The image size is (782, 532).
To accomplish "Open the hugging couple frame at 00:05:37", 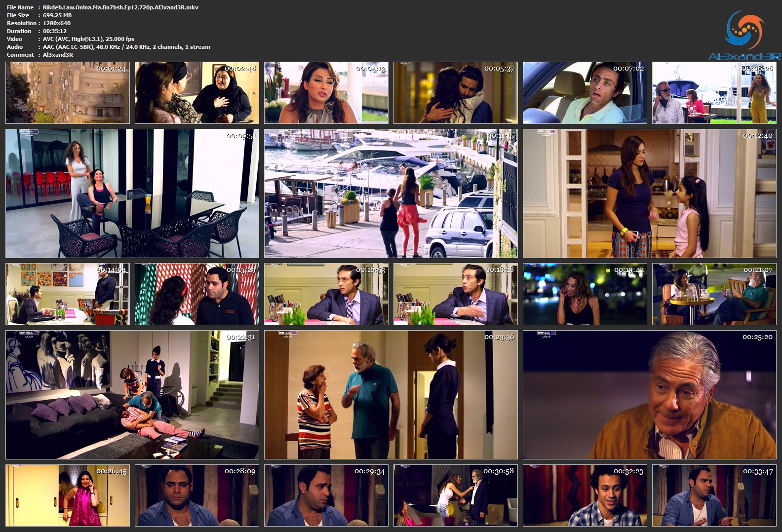I will pos(456,93).
